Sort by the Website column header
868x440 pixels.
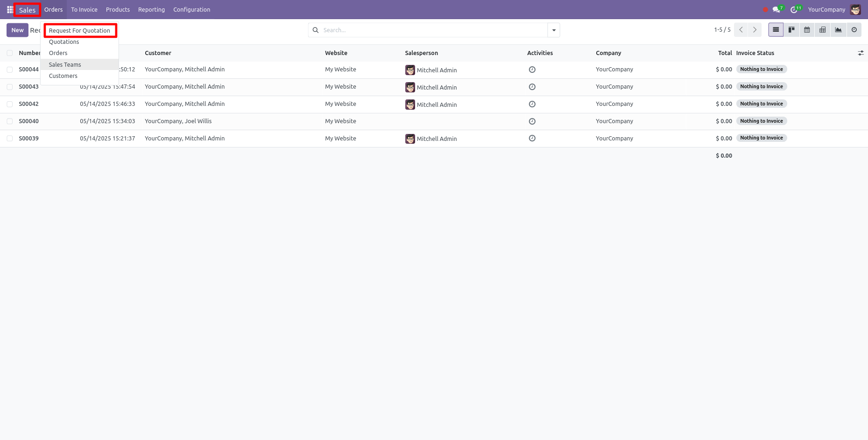[336, 53]
